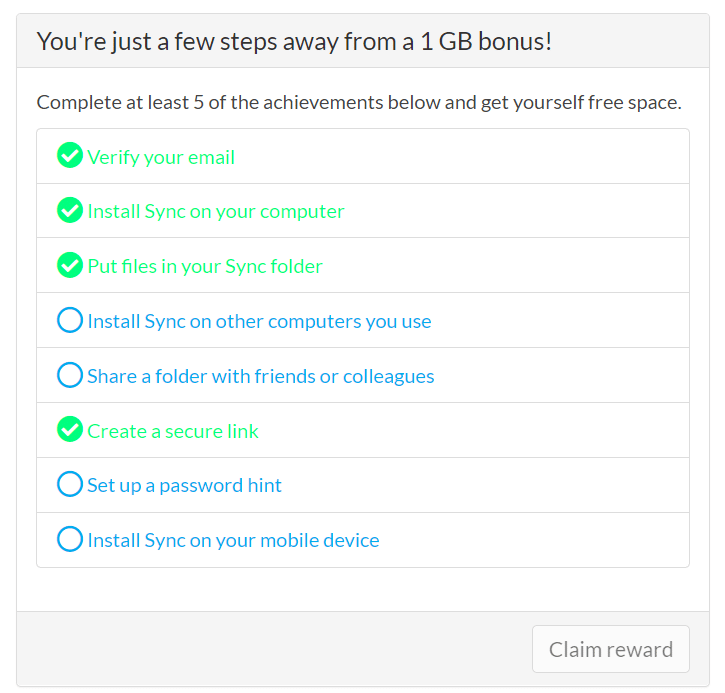
Task: Click the empty circle next to Share a folder
Action: tap(70, 375)
